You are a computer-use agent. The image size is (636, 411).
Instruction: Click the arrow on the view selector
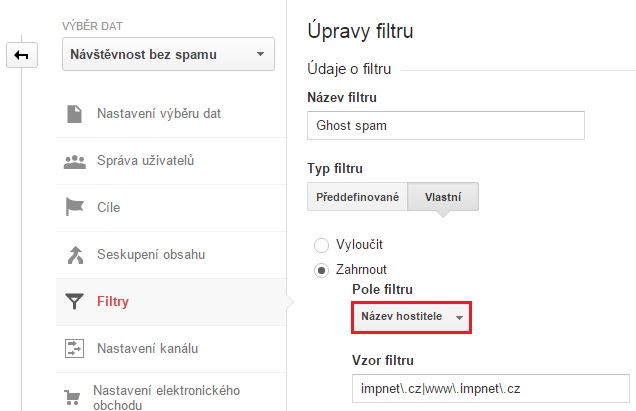click(260, 54)
